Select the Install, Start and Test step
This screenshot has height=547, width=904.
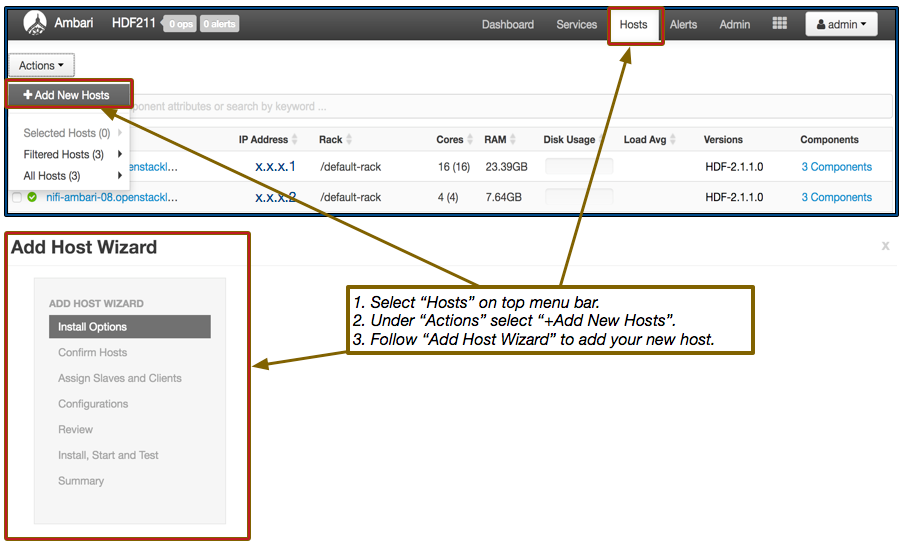pos(108,455)
